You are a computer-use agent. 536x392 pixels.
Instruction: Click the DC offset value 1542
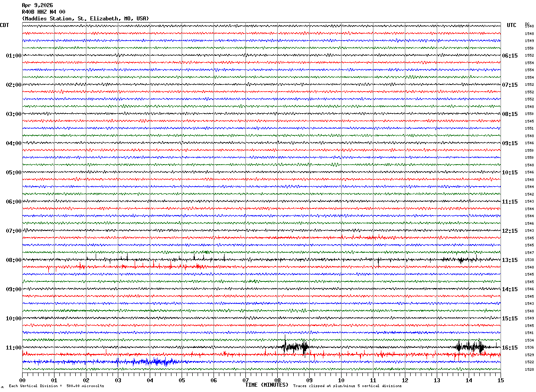[529, 194]
